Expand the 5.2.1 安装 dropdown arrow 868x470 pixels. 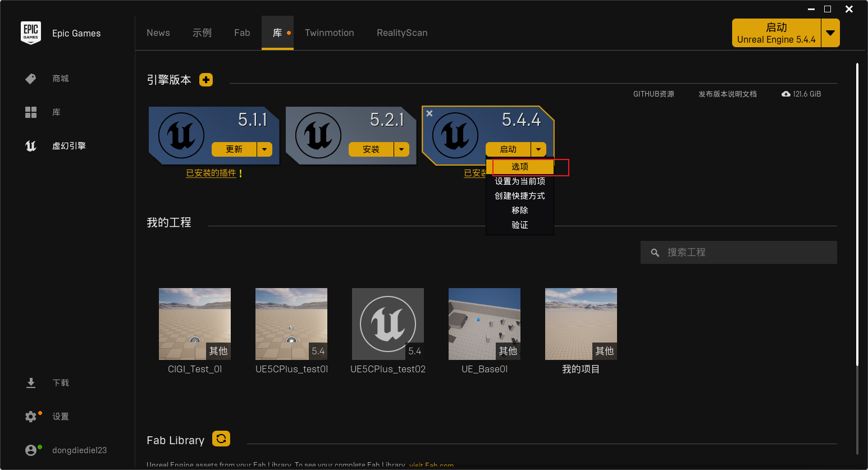[401, 149]
